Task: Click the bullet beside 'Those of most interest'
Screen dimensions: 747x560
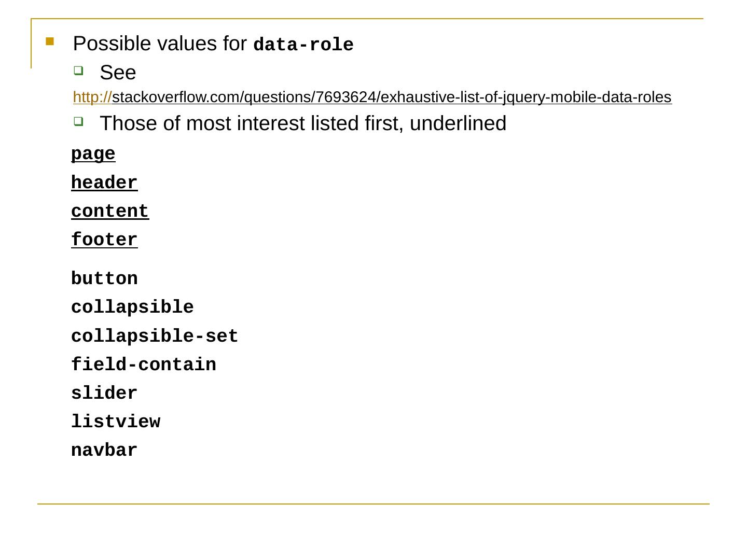Action: 78,121
